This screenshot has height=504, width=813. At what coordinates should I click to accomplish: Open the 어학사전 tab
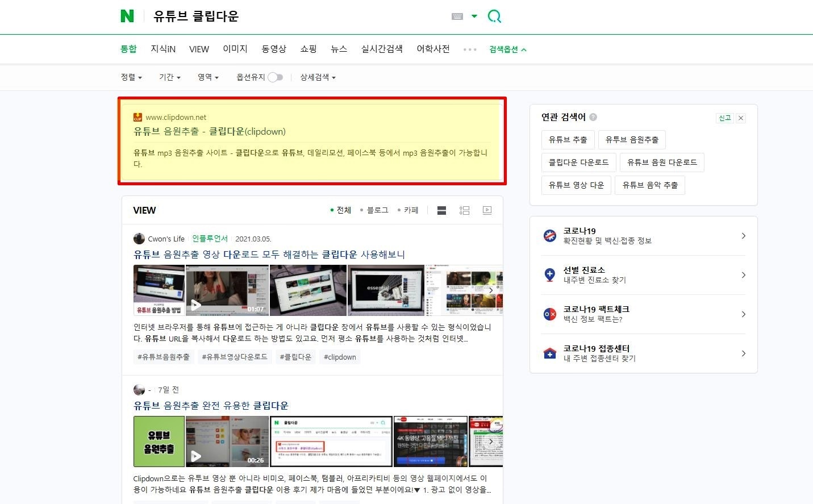[x=433, y=49]
